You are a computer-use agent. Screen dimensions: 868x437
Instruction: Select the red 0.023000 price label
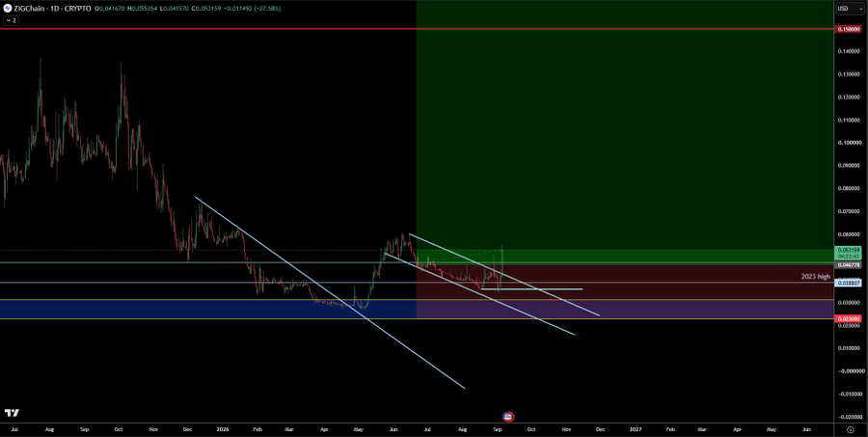pyautogui.click(x=848, y=319)
